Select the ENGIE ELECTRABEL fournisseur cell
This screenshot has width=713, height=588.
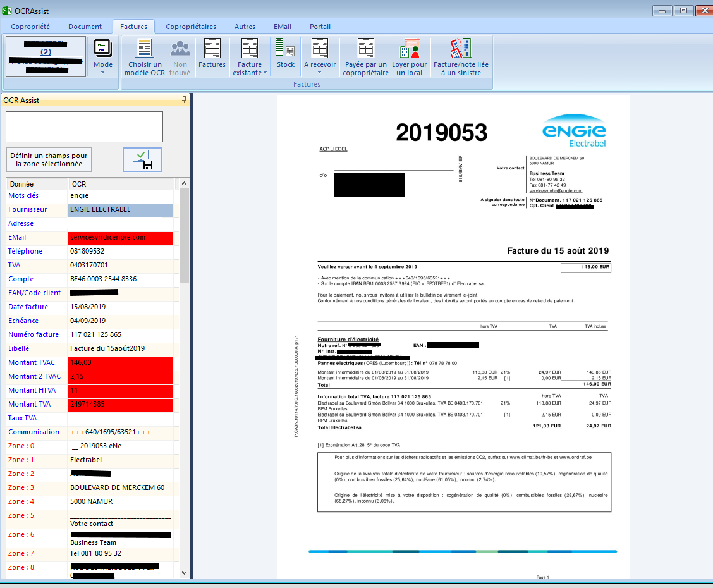point(121,210)
